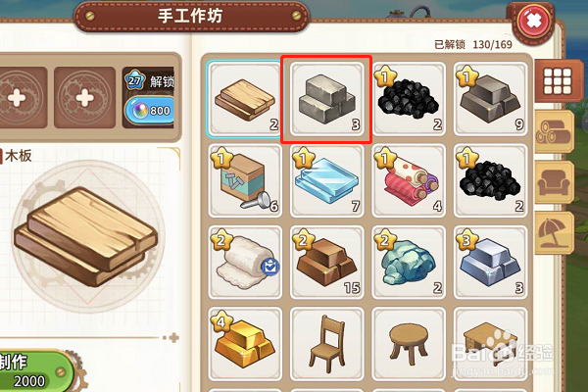Switch to the wood logs materials tab
The width and height of the screenshot is (588, 392).
[x=554, y=131]
